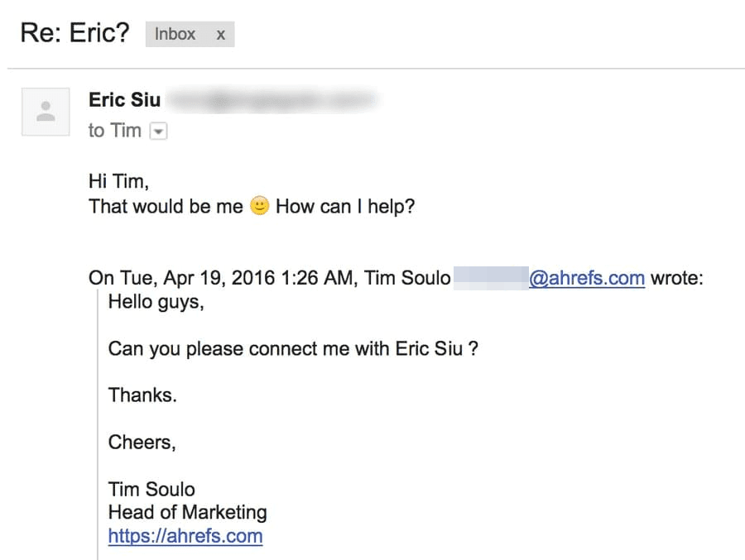Expand details arrow next to 'to Tim'

point(158,132)
